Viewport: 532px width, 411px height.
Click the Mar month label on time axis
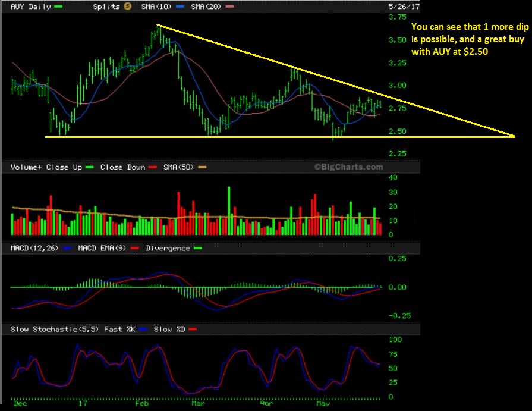[198, 403]
